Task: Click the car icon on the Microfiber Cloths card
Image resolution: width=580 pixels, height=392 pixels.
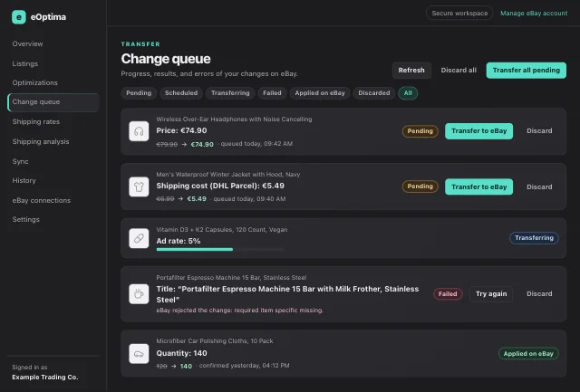Action: [x=139, y=354]
